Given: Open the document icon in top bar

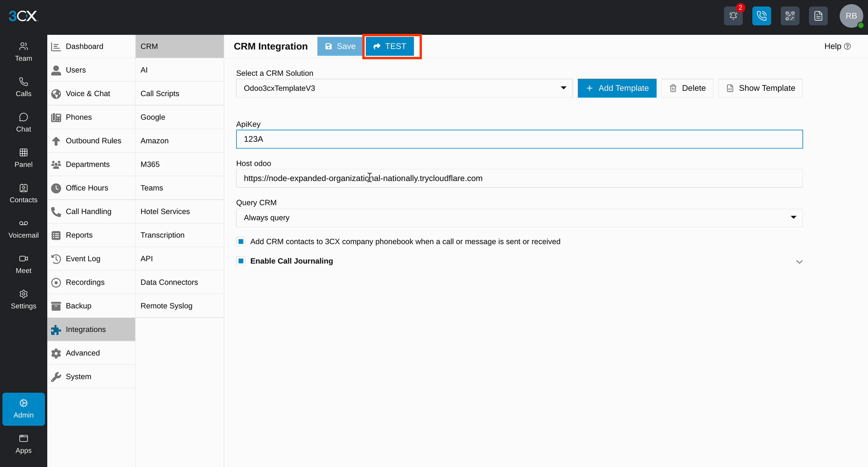Looking at the screenshot, I should 818,16.
